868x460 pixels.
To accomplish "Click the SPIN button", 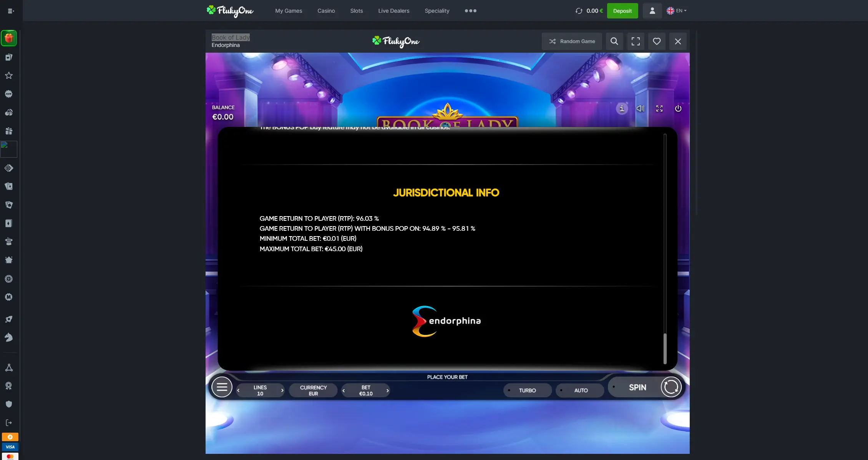I will click(x=637, y=387).
